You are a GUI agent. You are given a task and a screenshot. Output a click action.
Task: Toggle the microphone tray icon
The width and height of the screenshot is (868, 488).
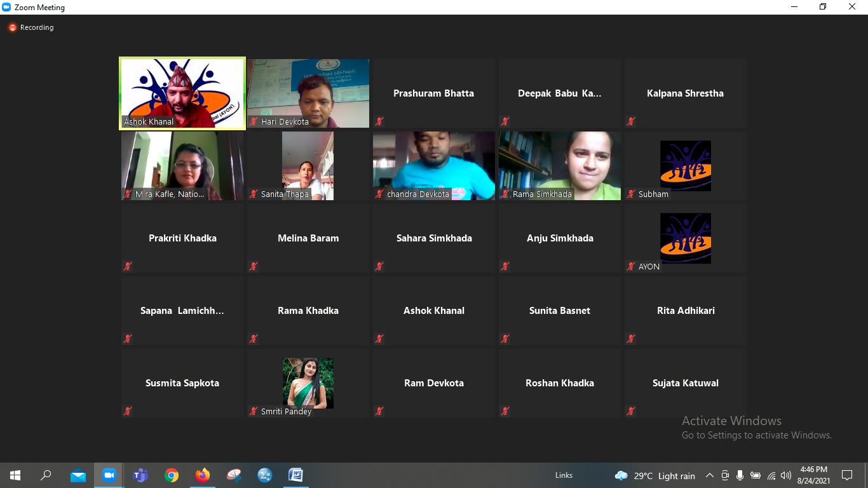pos(740,475)
